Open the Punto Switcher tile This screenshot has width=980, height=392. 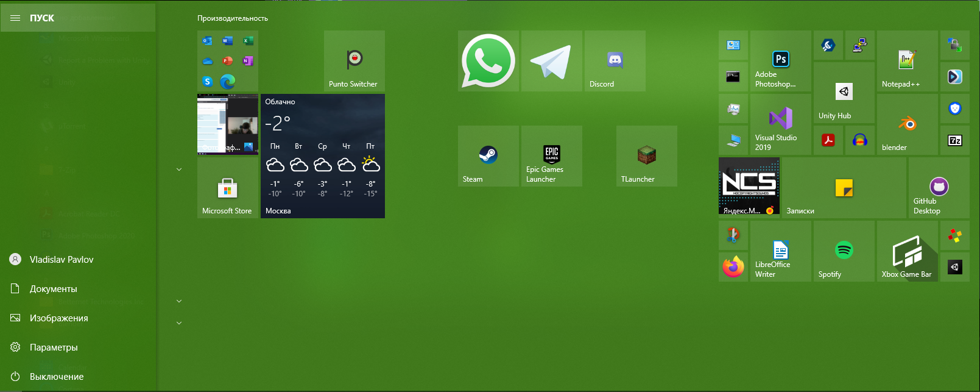(x=354, y=61)
